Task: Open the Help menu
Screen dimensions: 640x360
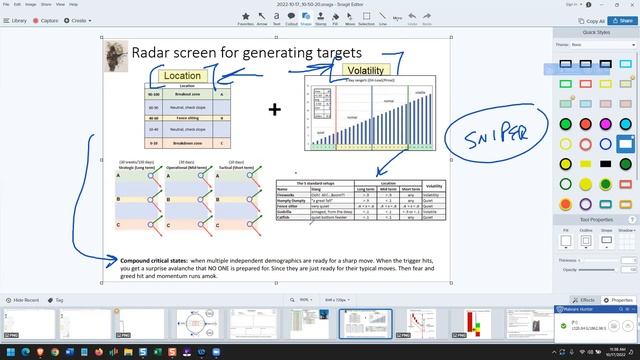Action: [x=73, y=4]
